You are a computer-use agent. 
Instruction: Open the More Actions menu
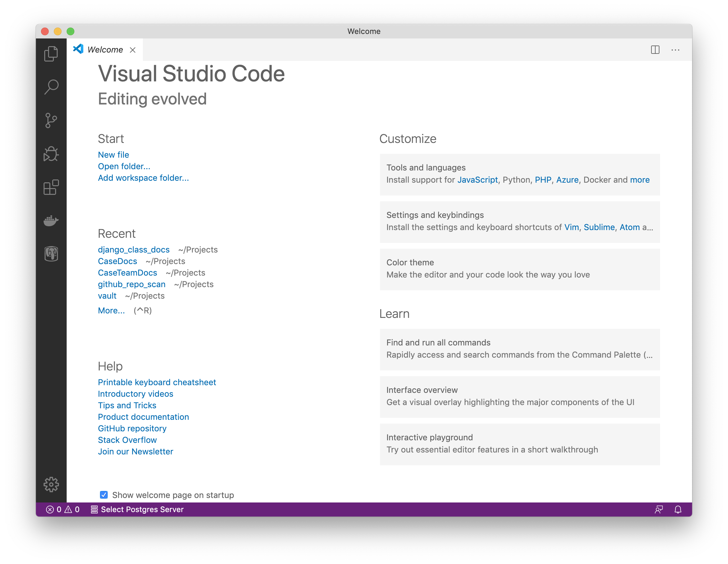coord(675,50)
